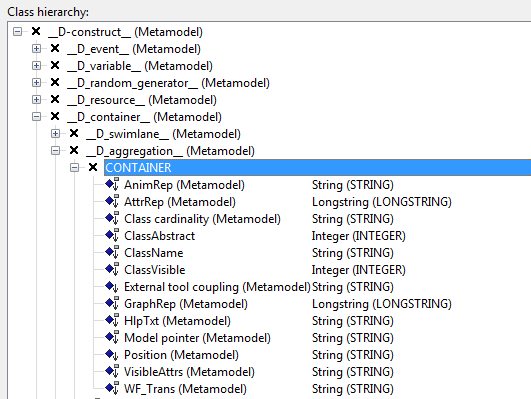Expand the __D_event__ tree node

(x=37, y=49)
